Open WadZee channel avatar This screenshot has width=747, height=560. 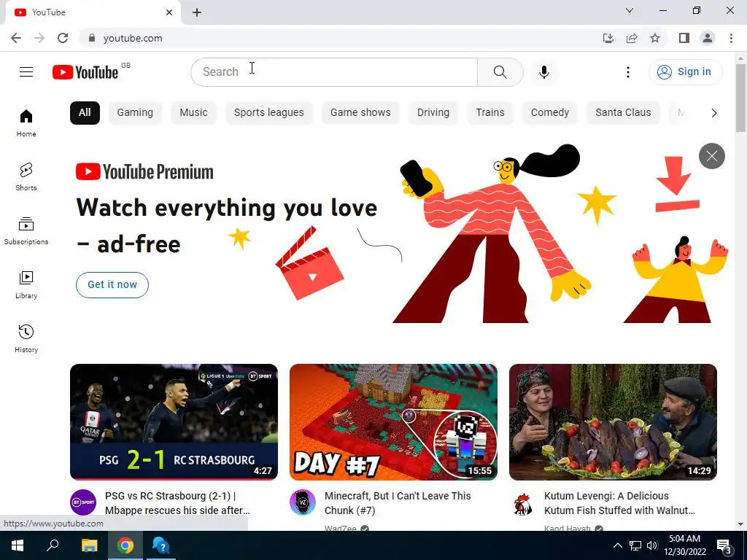pyautogui.click(x=303, y=502)
